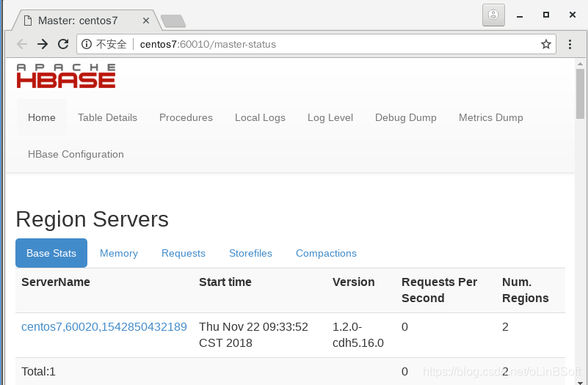This screenshot has width=588, height=385.
Task: Click start time Thu Nov 22 09:33:52 cell
Action: pyautogui.click(x=253, y=335)
